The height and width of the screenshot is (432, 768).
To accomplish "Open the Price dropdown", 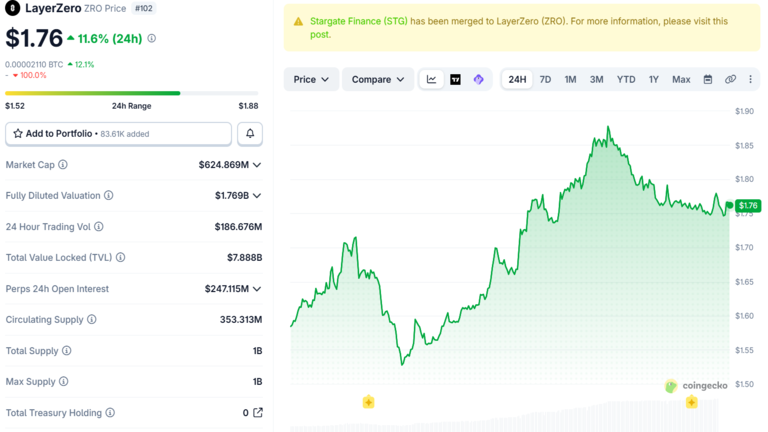I will pyautogui.click(x=311, y=79).
